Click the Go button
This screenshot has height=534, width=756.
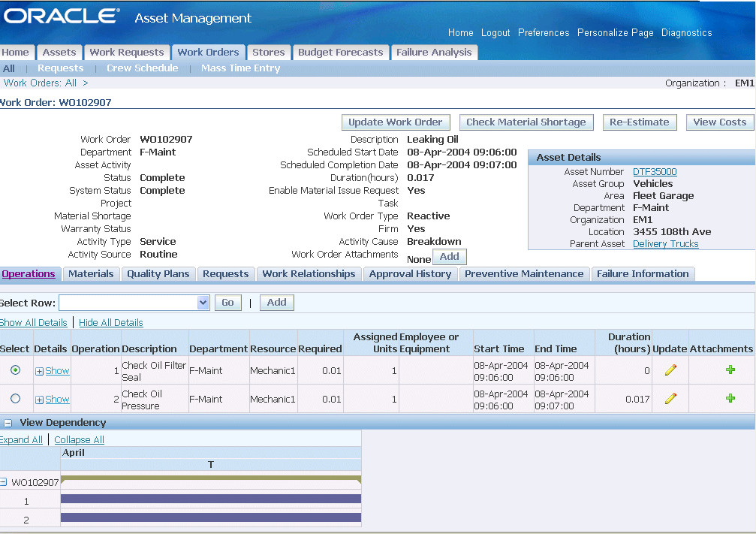(x=227, y=303)
